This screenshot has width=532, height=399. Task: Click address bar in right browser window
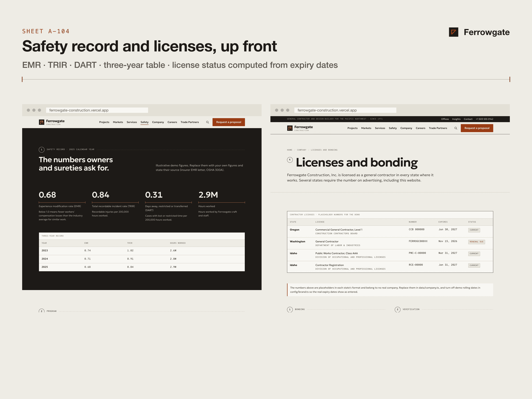[345, 110]
